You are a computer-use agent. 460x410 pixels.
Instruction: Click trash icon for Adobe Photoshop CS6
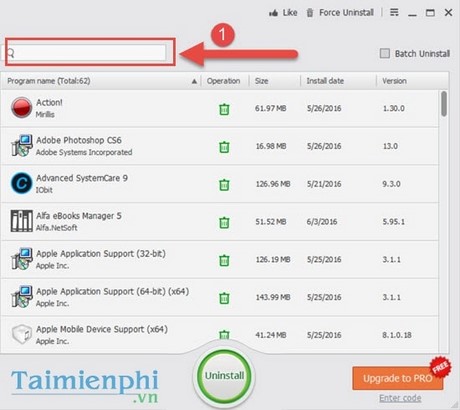(x=224, y=146)
